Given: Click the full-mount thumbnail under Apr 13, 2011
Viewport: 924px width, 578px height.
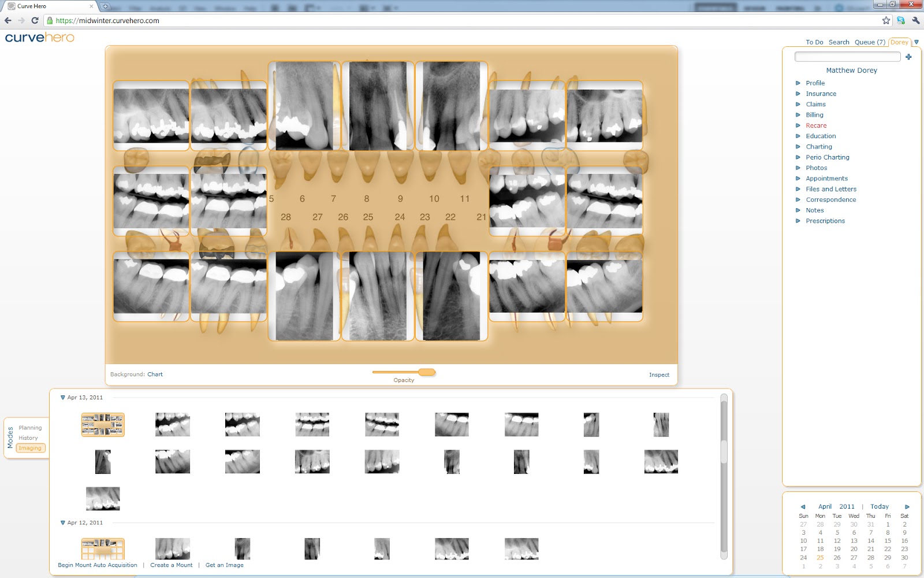Looking at the screenshot, I should coord(102,424).
